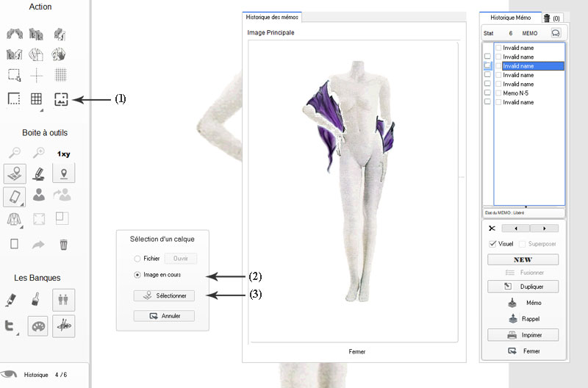Click the Historique eye icon
This screenshot has width=588, height=388.
10,373
